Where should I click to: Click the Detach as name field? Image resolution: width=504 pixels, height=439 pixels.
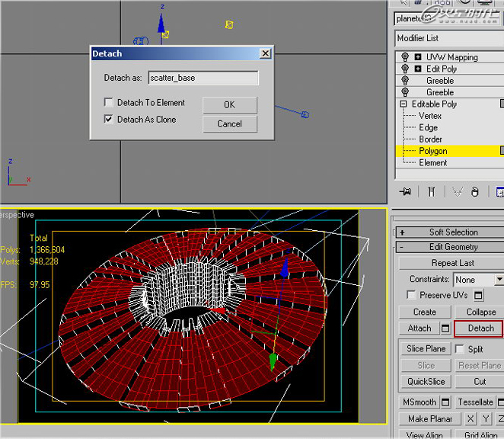203,78
